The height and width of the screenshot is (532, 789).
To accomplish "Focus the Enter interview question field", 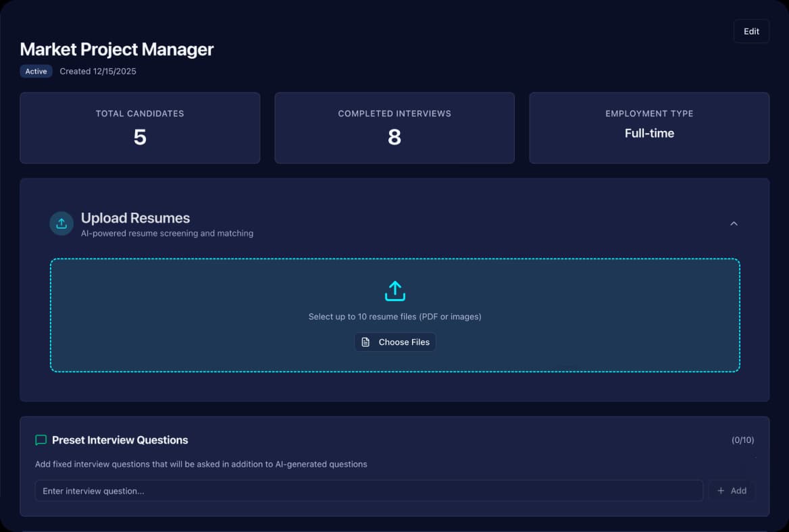I will 368,491.
